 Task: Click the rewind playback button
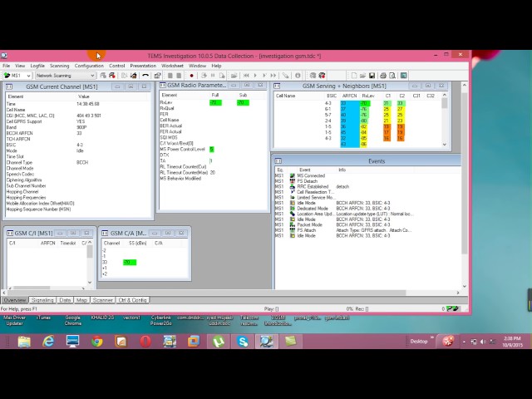(246, 76)
